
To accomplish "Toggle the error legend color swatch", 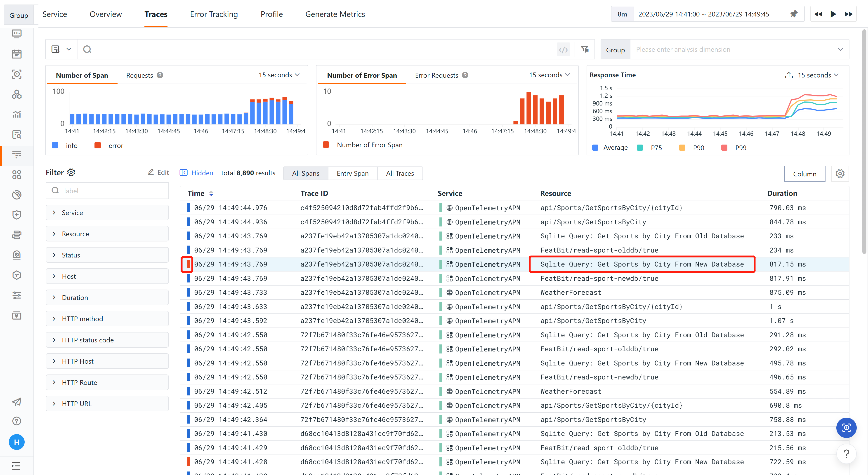I will point(98,145).
